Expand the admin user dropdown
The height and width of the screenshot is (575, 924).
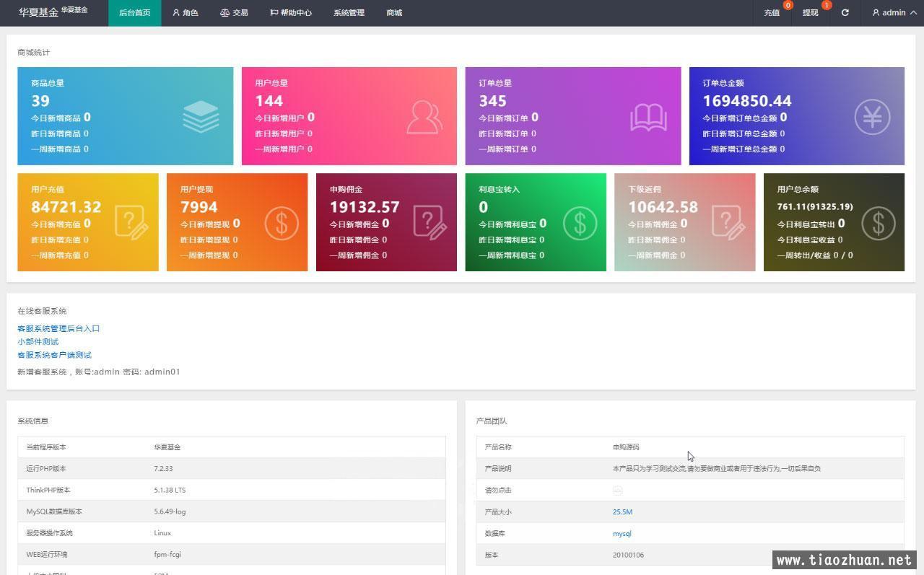[894, 13]
